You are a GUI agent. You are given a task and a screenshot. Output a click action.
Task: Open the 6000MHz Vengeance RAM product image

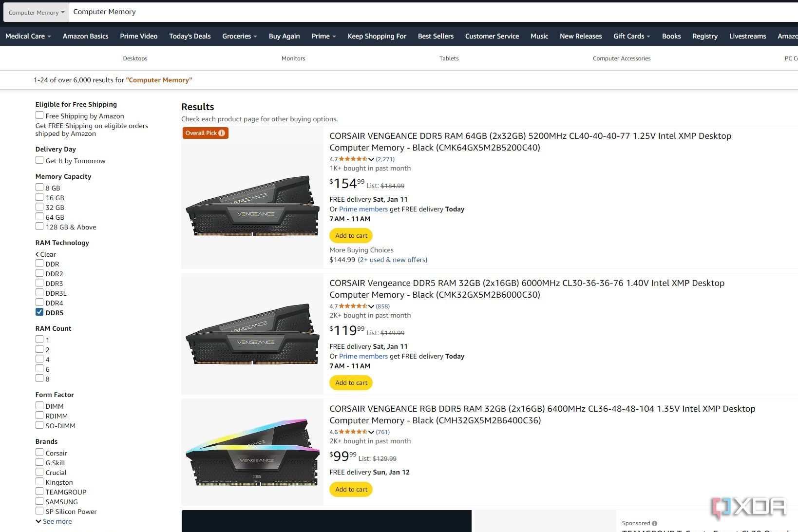[252, 333]
